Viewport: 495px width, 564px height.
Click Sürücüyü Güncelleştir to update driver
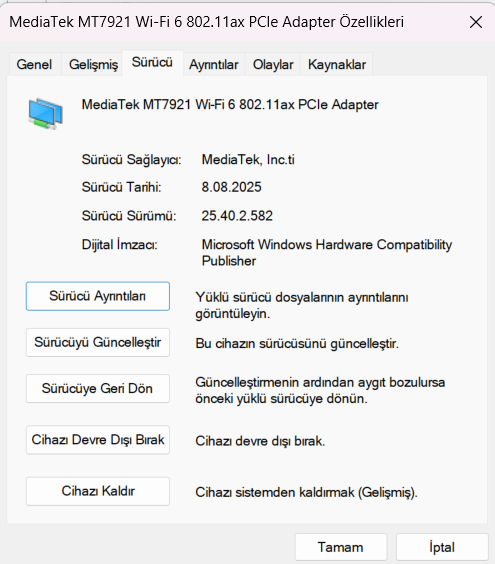pos(98,342)
